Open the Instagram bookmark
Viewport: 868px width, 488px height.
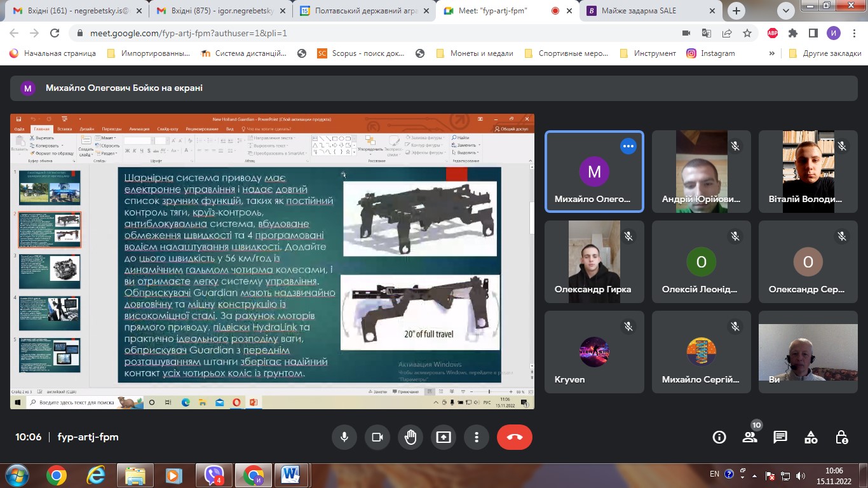[711, 53]
